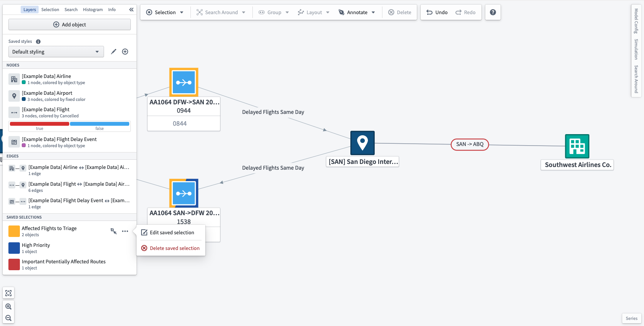
Task: Open the Info tab
Action: coord(112,10)
